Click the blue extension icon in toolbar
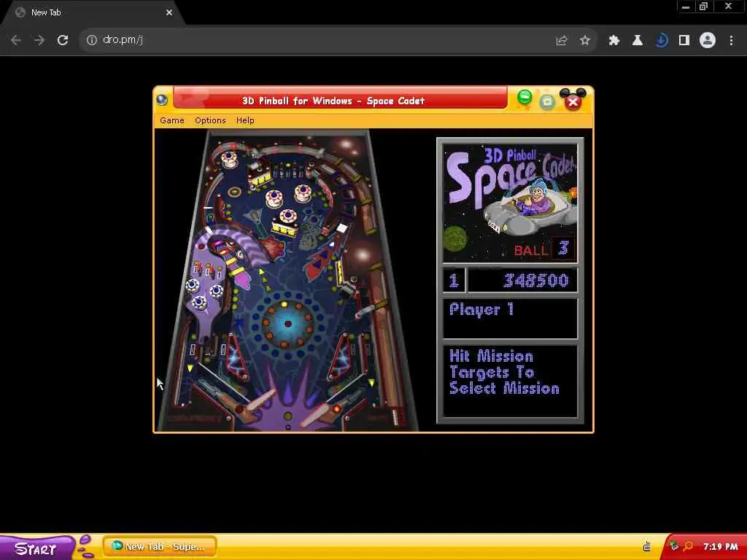This screenshot has width=747, height=560. coord(661,41)
